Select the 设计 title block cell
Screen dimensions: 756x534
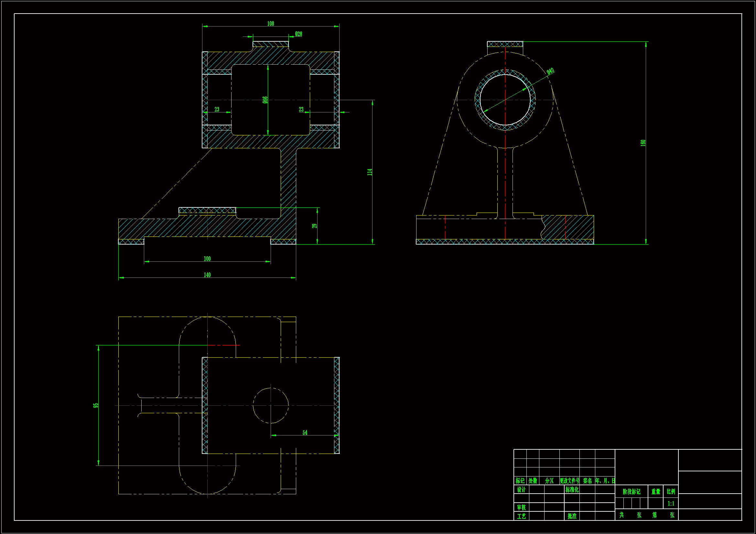521,490
